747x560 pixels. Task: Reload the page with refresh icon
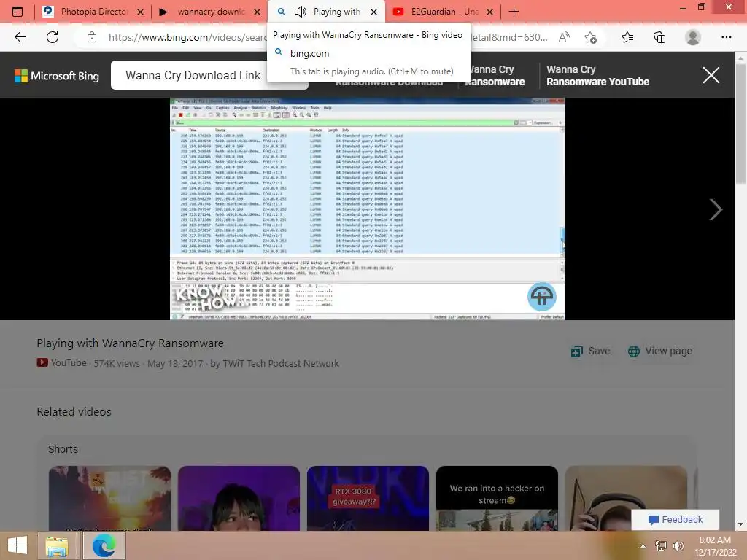[x=53, y=37]
